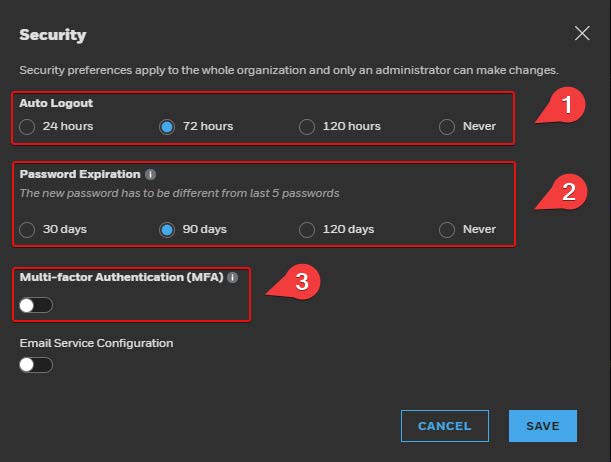Click the Multi-factor Authentication (MFA) label

coord(122,277)
